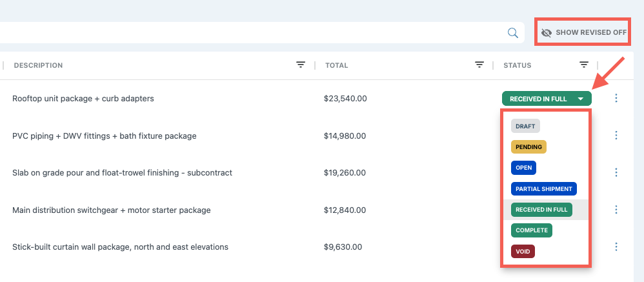The width and height of the screenshot is (644, 282).
Task: Click 'Main distribution switchgear' description
Action: (111, 210)
